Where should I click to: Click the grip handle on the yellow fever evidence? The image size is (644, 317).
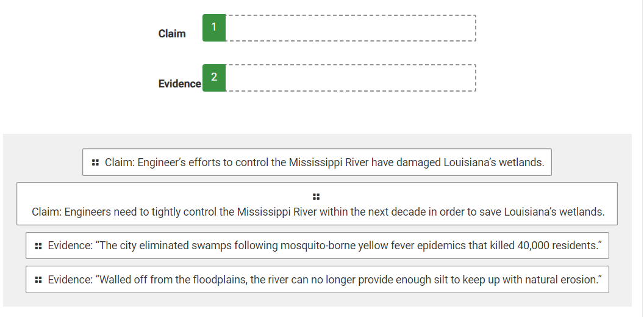pos(38,246)
